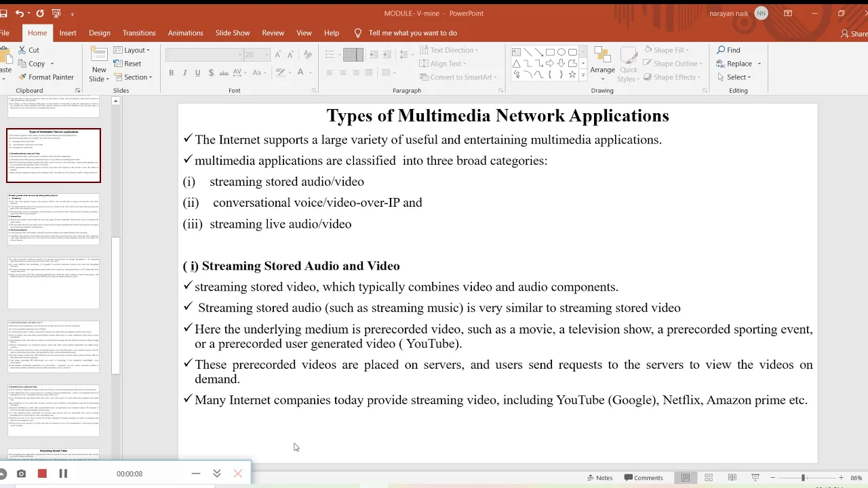Open the Copy dropdown arrow
This screenshot has height=488, width=868.
53,64
